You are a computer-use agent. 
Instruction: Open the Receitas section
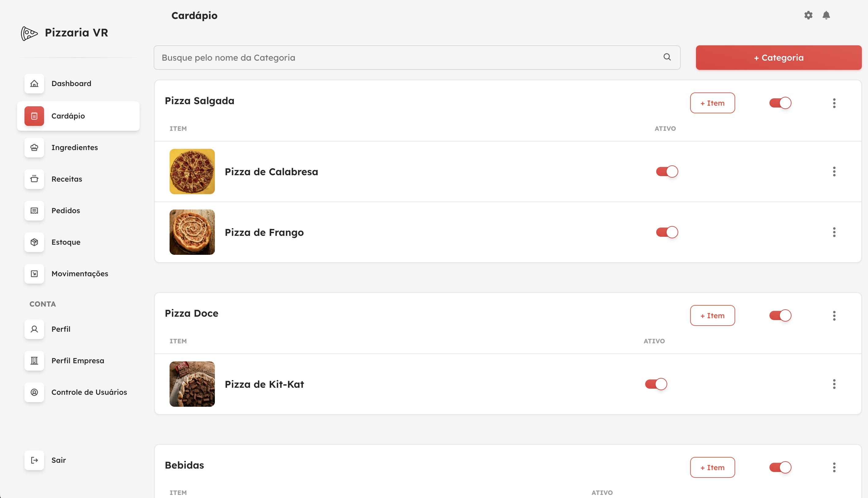click(67, 179)
